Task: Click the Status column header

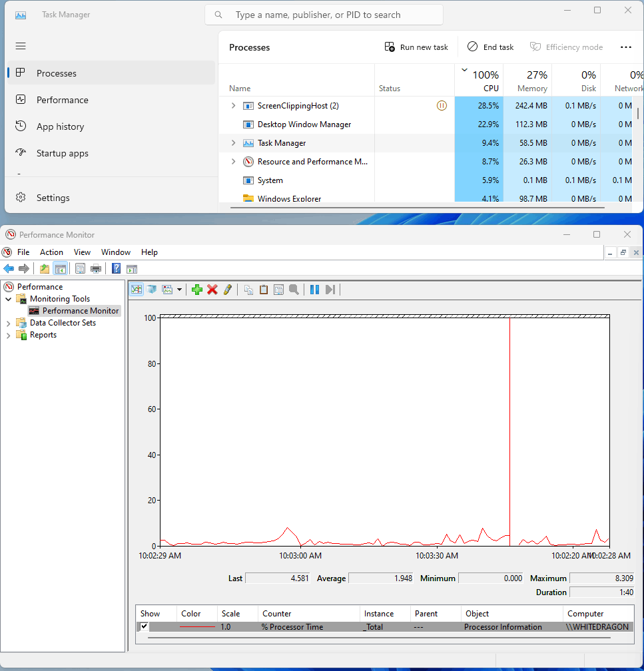Action: pyautogui.click(x=414, y=81)
